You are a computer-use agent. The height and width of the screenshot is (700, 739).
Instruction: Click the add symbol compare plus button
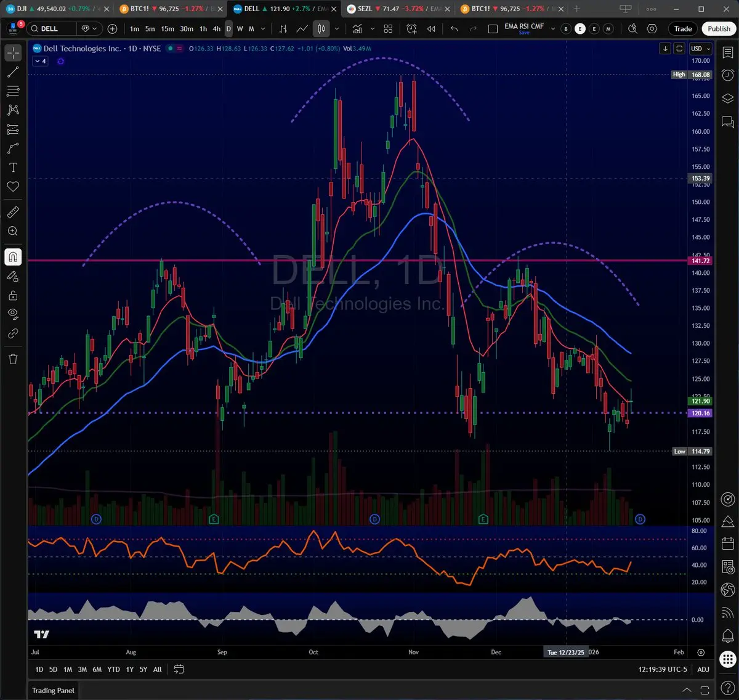(112, 29)
